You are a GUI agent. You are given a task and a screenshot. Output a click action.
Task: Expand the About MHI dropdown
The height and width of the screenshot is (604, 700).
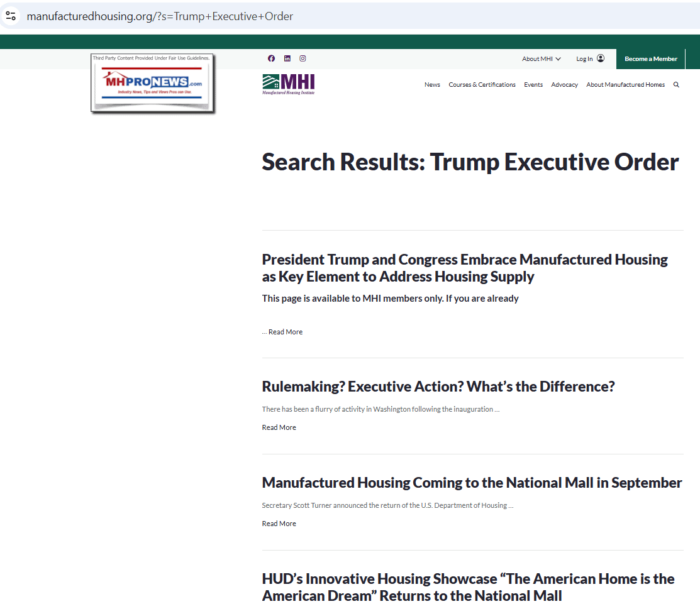point(541,59)
